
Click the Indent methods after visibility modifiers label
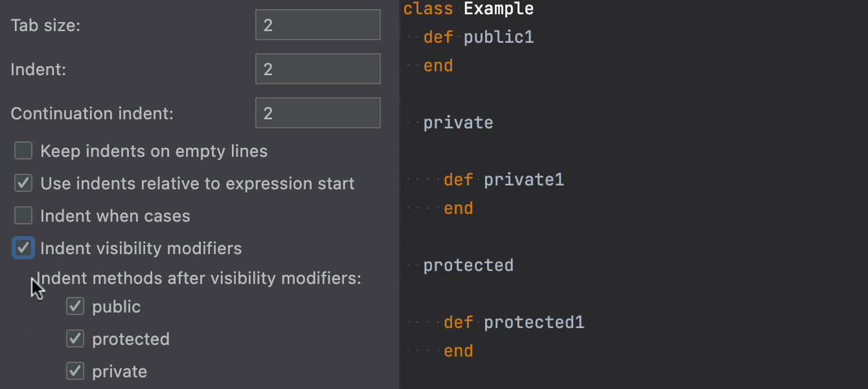(x=199, y=278)
